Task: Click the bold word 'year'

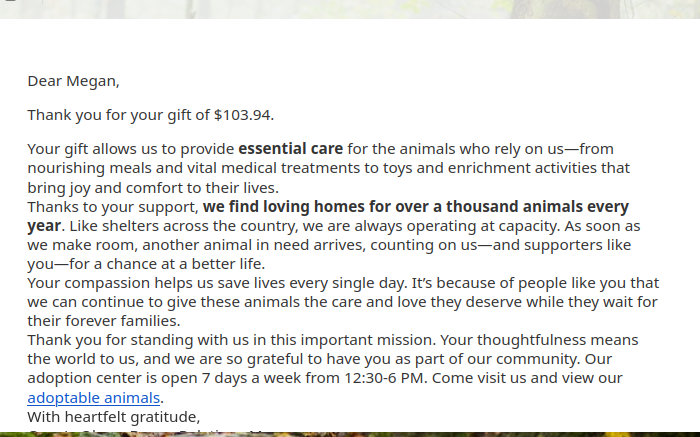Action: click(x=44, y=226)
